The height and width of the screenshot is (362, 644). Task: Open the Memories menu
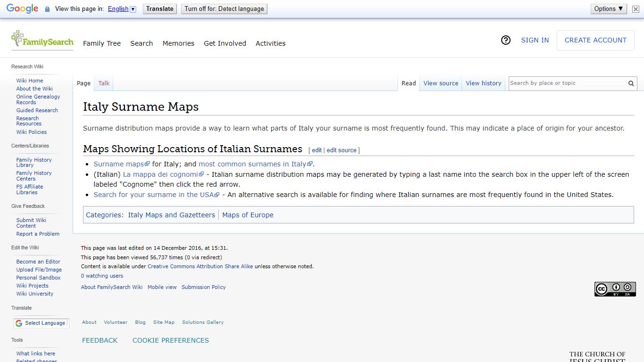pyautogui.click(x=178, y=43)
